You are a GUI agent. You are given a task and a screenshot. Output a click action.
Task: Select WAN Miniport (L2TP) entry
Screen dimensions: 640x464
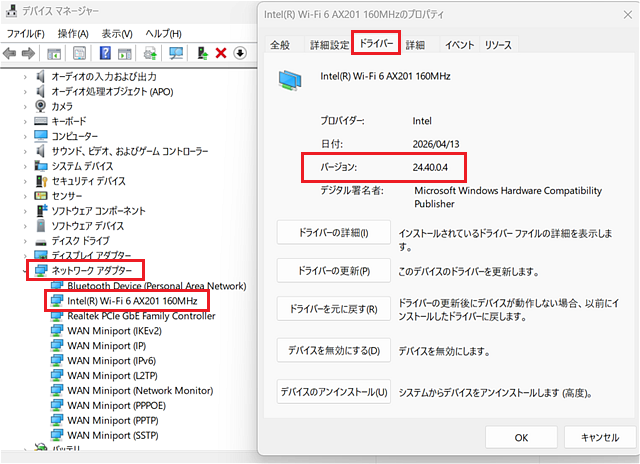click(112, 375)
